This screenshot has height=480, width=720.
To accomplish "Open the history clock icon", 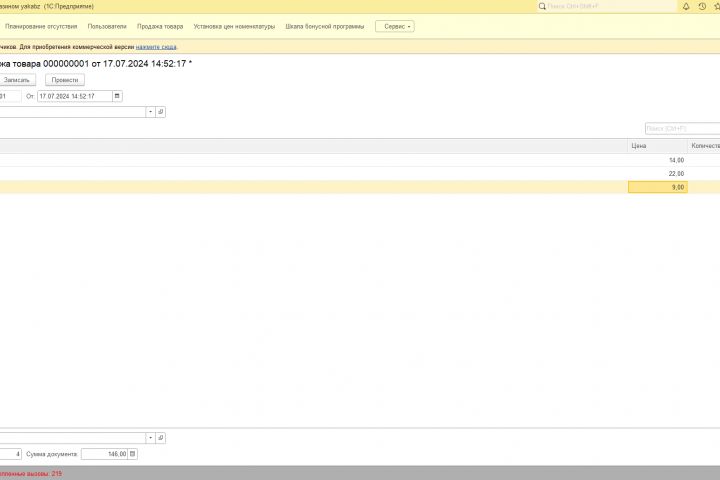I will pyautogui.click(x=702, y=6).
